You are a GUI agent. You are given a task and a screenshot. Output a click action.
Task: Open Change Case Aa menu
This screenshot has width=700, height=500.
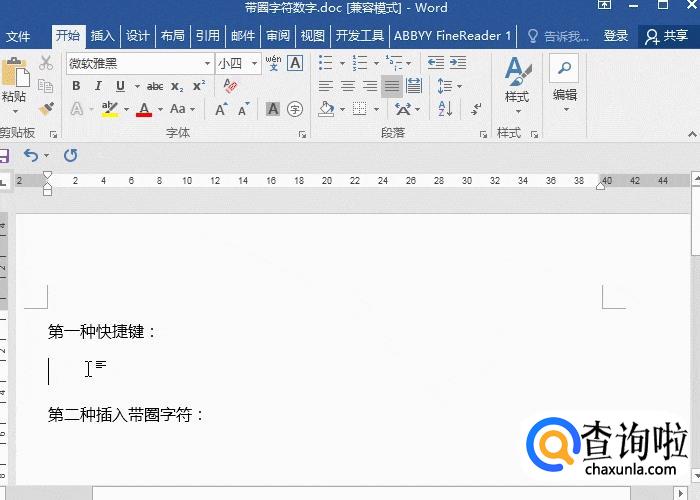(x=183, y=109)
